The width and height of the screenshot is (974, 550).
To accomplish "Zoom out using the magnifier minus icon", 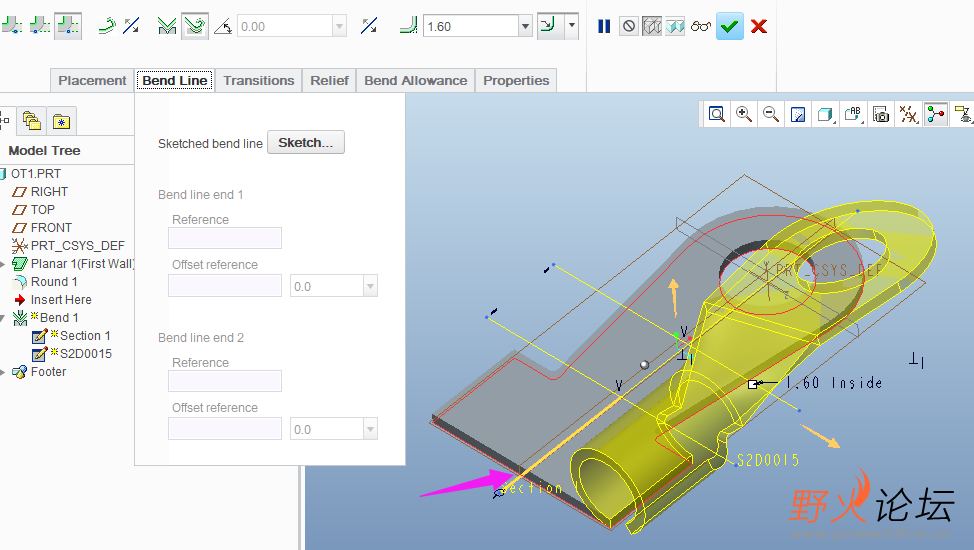I will [x=771, y=114].
